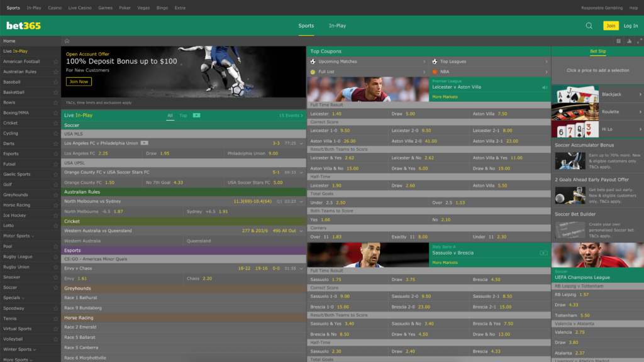Click the expand fullscreen arrows icon
Viewport: 644px width, 362px height.
coord(639,41)
